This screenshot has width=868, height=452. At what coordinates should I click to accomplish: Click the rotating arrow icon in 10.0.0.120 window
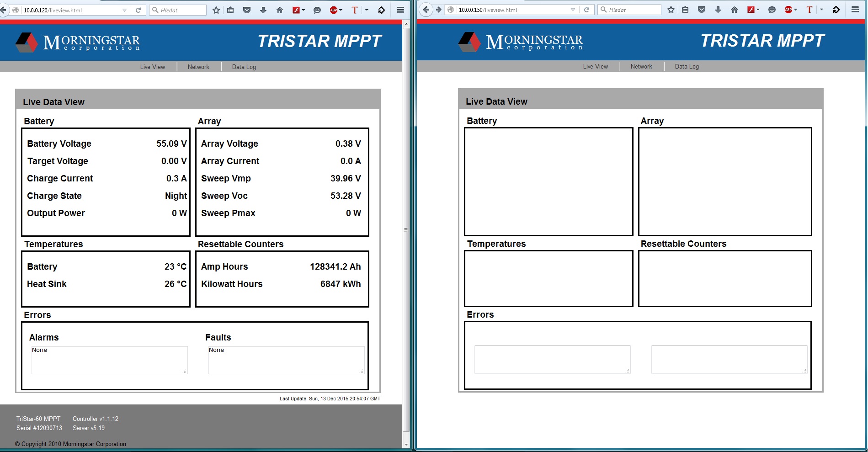381,10
